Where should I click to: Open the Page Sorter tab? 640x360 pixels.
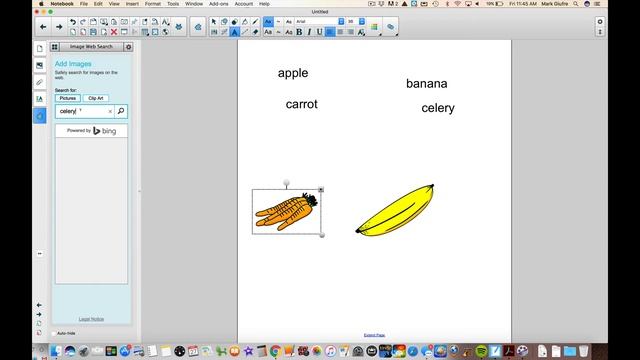pos(40,48)
